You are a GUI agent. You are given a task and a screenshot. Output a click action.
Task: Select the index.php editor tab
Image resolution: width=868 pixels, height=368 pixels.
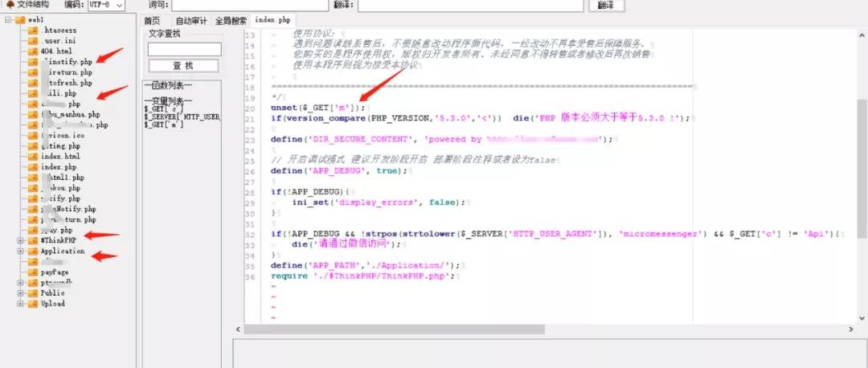pyautogui.click(x=273, y=20)
